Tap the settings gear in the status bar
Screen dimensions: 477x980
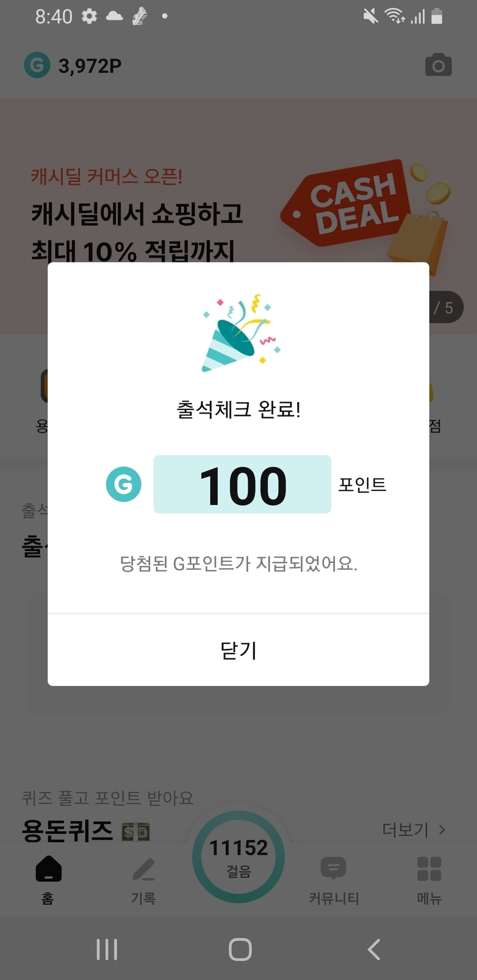pyautogui.click(x=89, y=16)
